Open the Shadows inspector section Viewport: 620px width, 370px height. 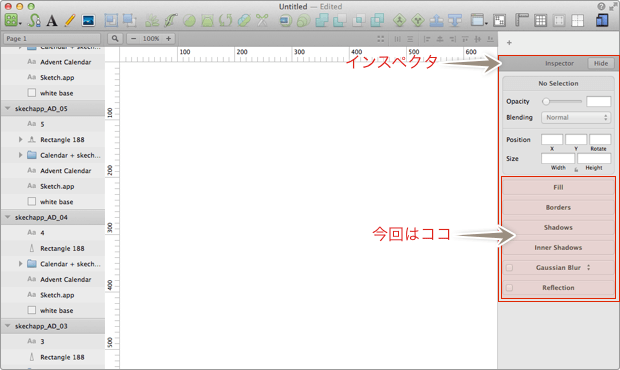[x=558, y=227]
